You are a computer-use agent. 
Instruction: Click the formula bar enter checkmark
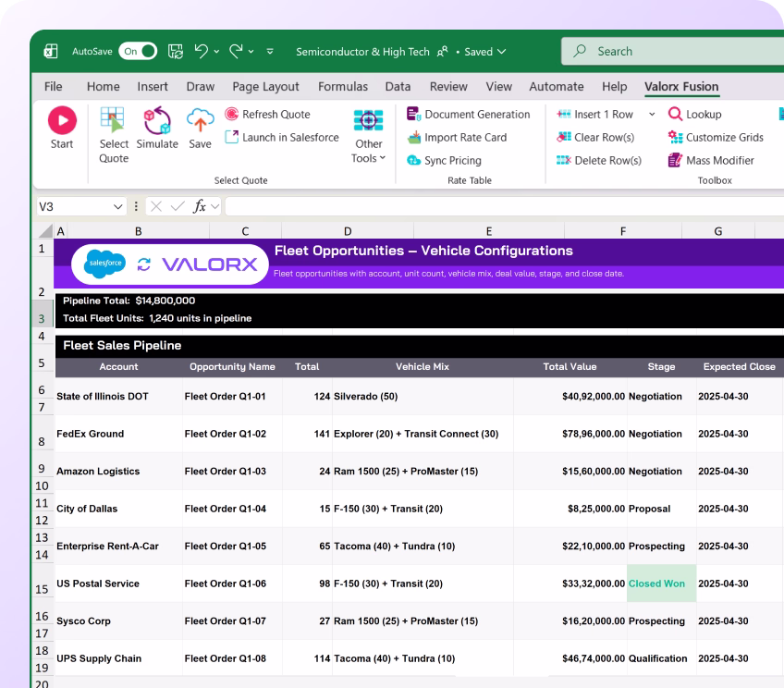178,206
